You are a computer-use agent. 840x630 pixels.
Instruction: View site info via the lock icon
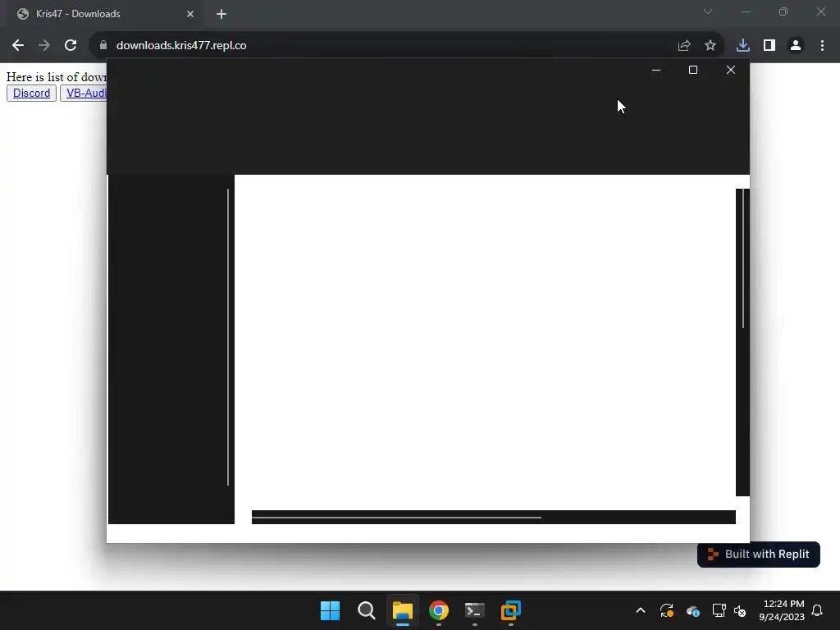103,46
